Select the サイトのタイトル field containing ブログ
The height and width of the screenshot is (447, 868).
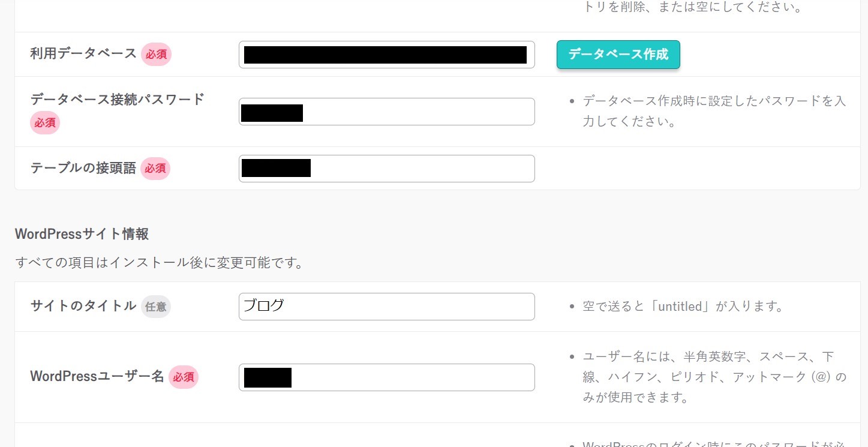tap(386, 307)
